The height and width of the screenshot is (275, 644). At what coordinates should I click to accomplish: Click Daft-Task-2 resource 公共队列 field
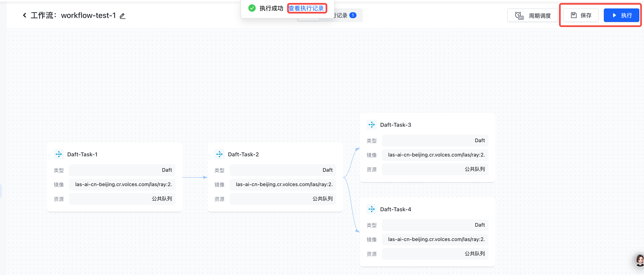click(x=283, y=199)
